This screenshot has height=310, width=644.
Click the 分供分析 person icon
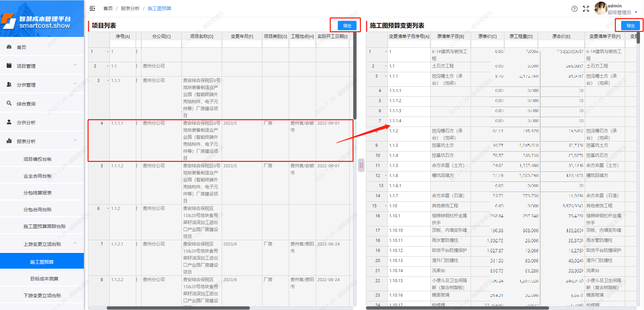click(9, 122)
